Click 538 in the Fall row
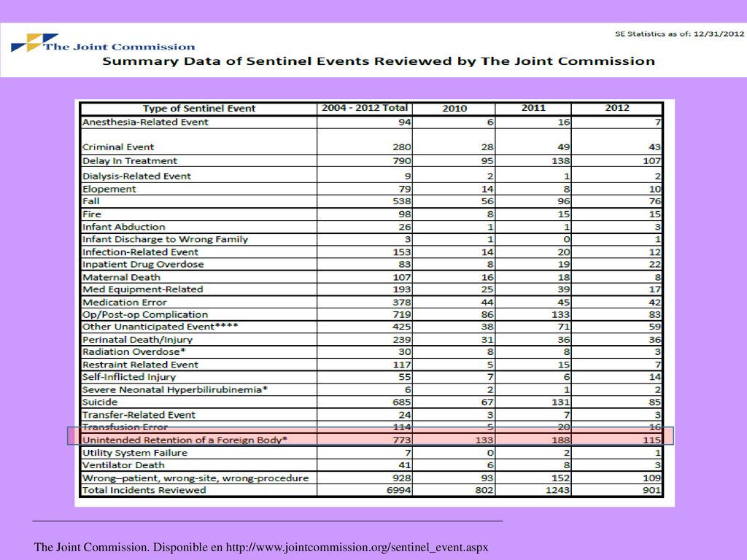The width and height of the screenshot is (747, 560). [x=402, y=201]
